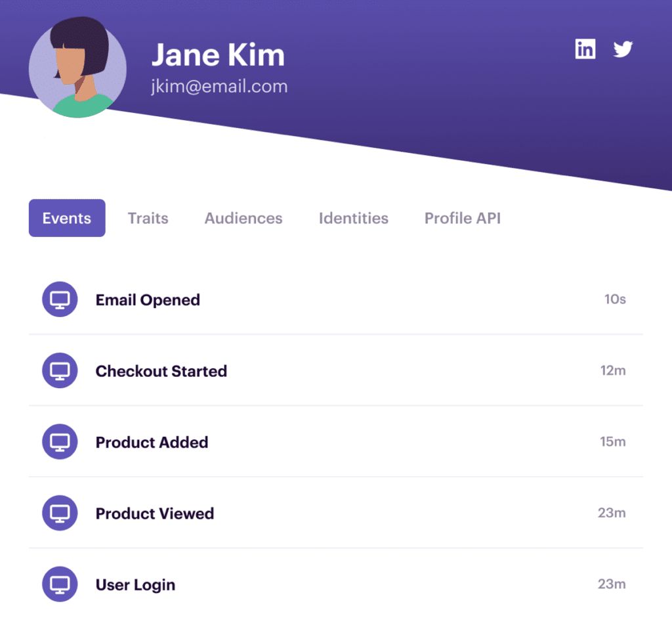This screenshot has height=633, width=672.
Task: Open the Audiences tab
Action: 243,218
